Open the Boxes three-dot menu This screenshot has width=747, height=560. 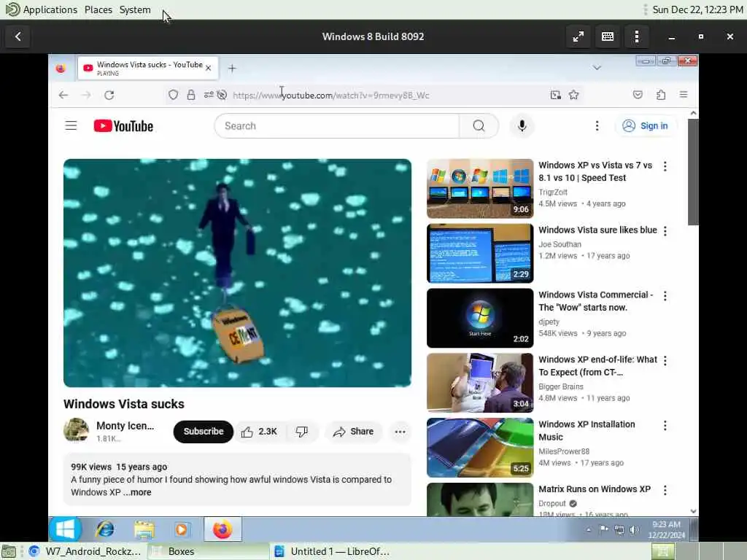(637, 36)
